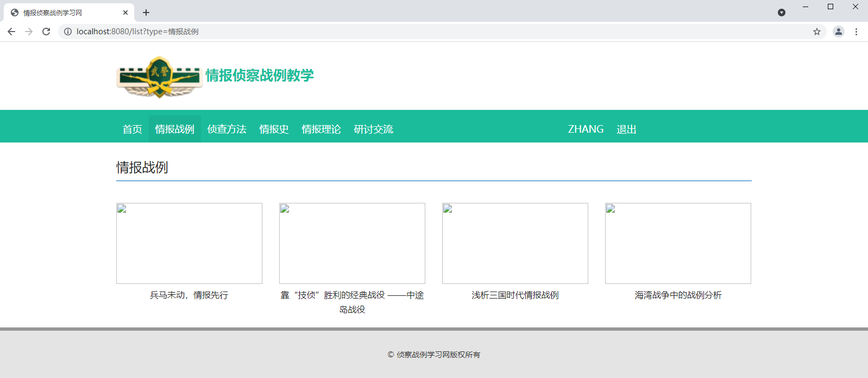Maximize the browser window

(x=831, y=7)
